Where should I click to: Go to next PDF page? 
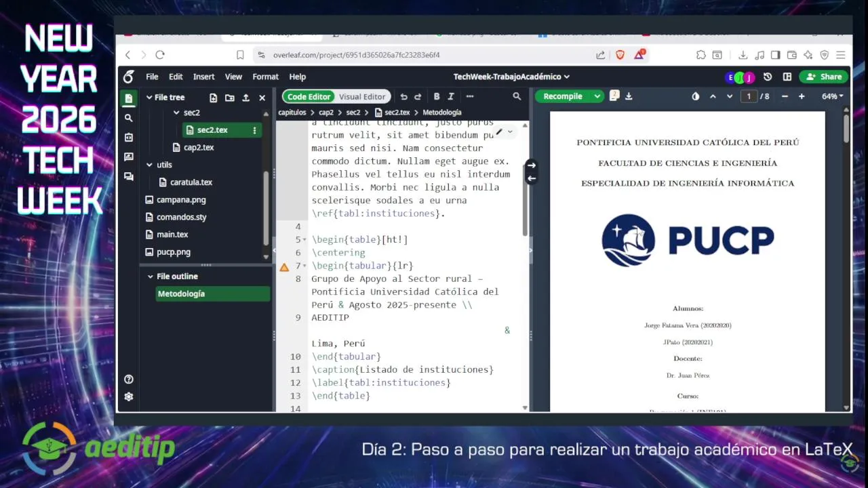pyautogui.click(x=730, y=96)
